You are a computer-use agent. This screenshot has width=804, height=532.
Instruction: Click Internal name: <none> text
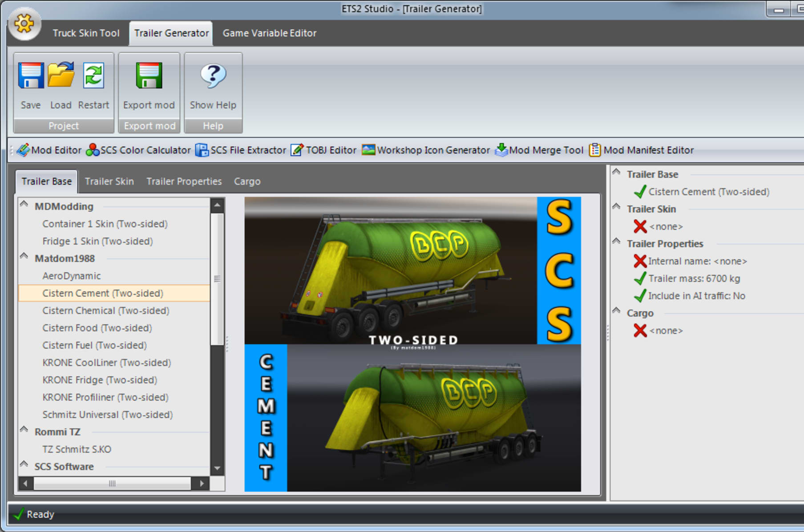point(698,261)
